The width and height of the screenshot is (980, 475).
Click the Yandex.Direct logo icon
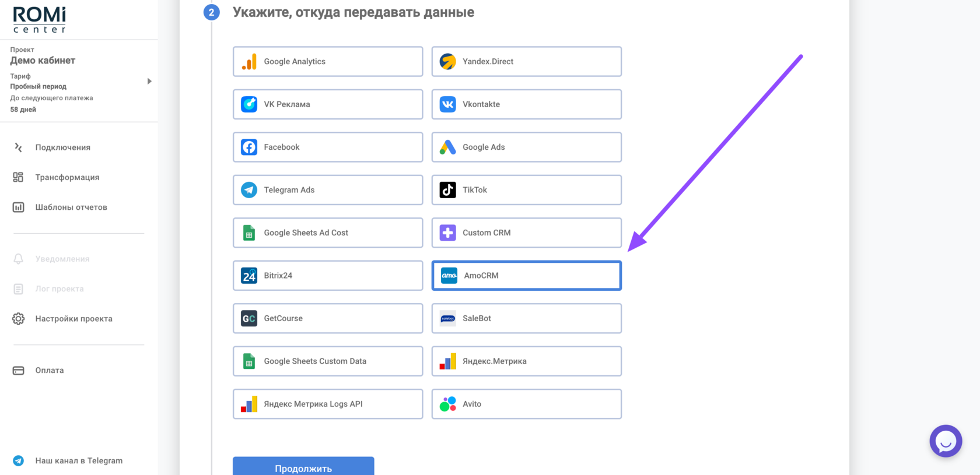point(448,61)
